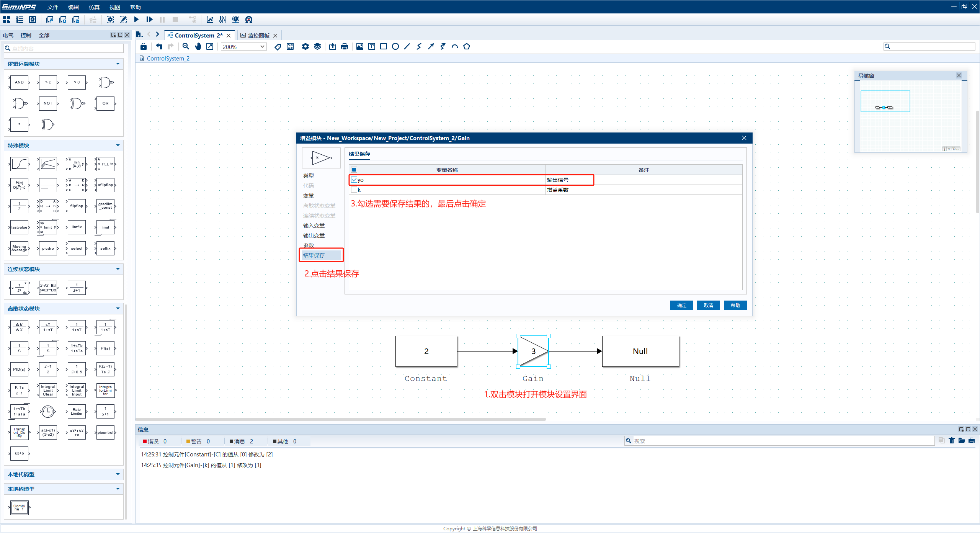Viewport: 980px width, 533px height.
Task: Open the curve chart icon in main toolbar
Action: click(x=210, y=20)
